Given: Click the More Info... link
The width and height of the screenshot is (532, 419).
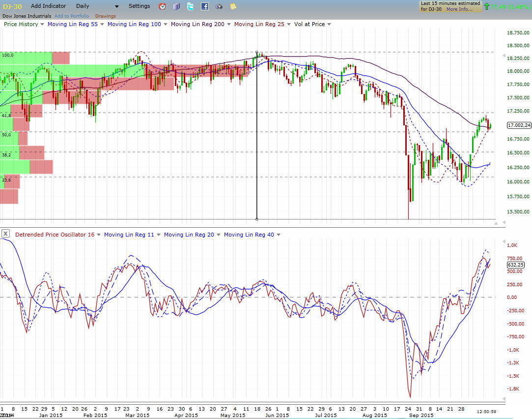Looking at the screenshot, I should 459,9.
